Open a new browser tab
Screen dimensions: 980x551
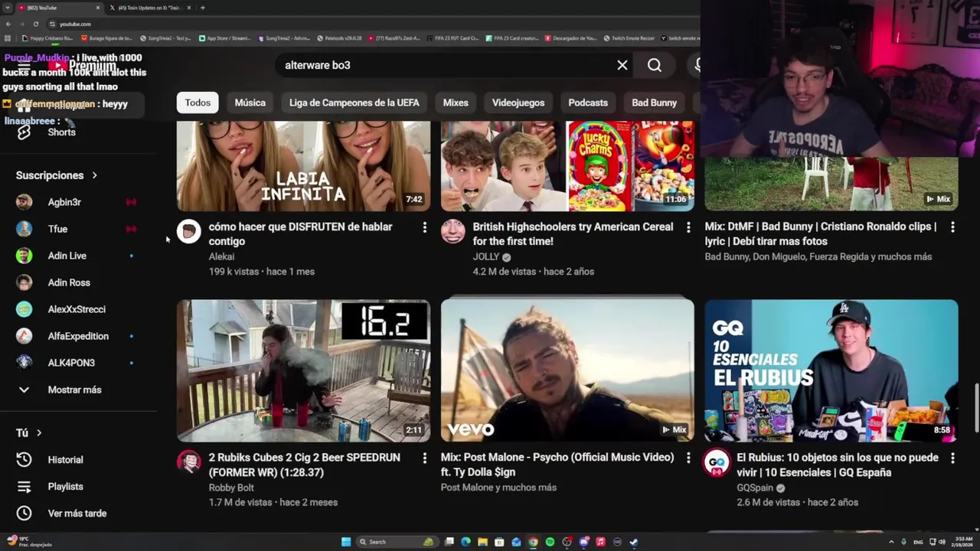[202, 8]
